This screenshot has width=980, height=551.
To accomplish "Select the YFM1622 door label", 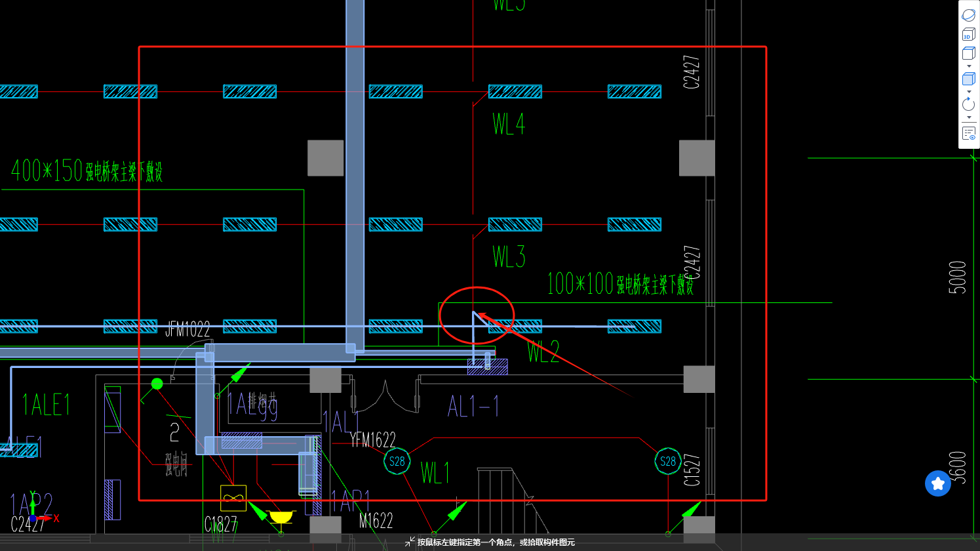I will (372, 440).
